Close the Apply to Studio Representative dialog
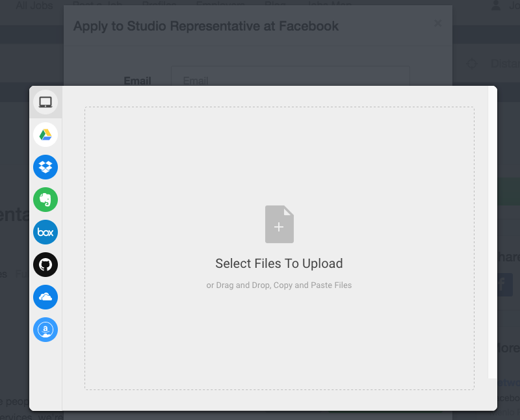The width and height of the screenshot is (520, 420). 437,23
